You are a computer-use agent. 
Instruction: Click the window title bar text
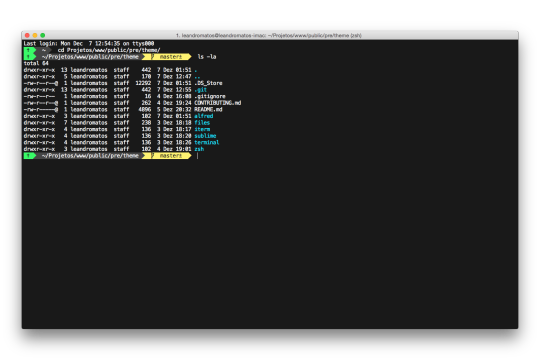coord(269,35)
